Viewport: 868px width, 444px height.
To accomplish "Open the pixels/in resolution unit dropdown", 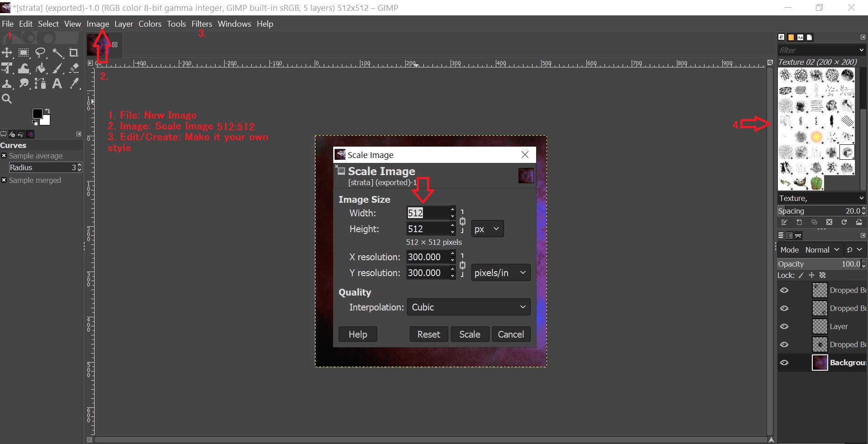I will (x=501, y=273).
